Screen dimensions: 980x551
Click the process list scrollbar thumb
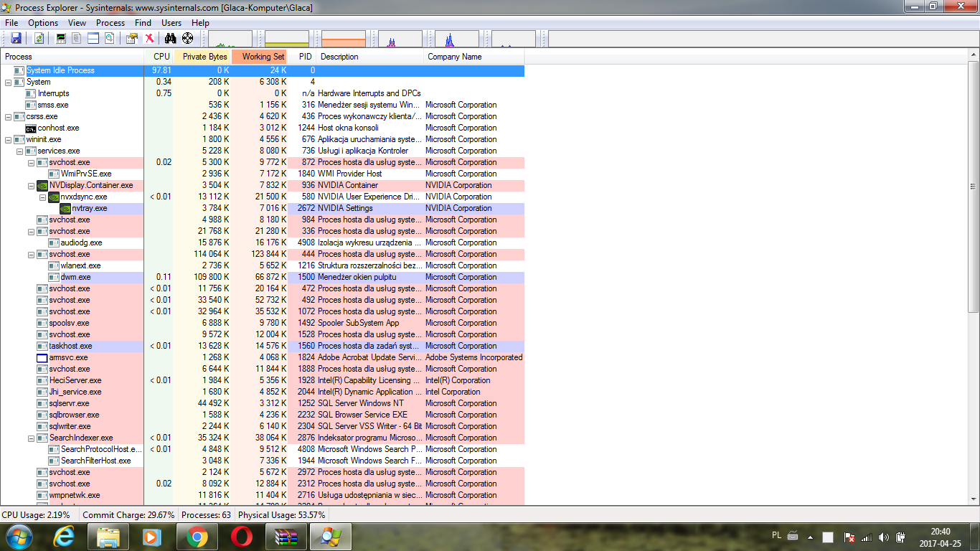(x=974, y=187)
